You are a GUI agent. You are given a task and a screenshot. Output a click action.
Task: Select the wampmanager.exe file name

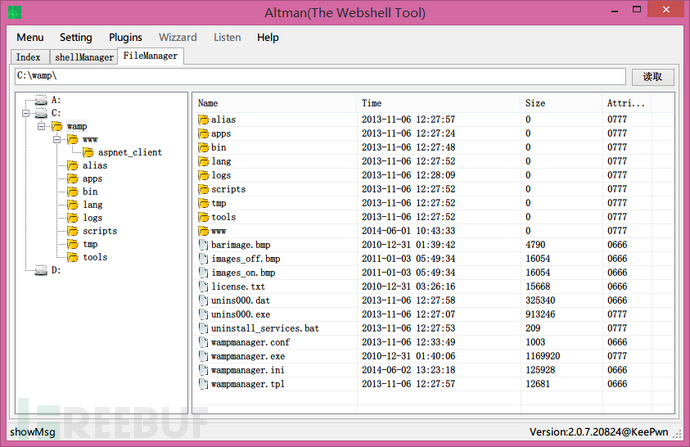point(248,356)
